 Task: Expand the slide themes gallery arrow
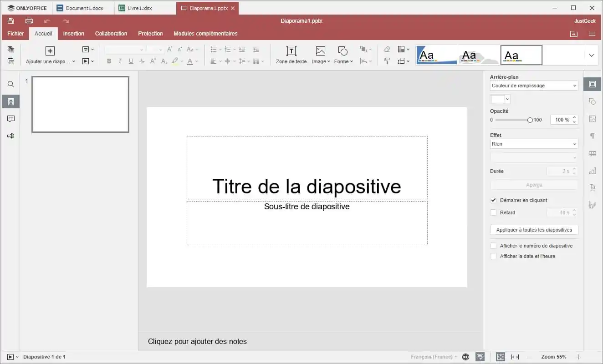592,55
